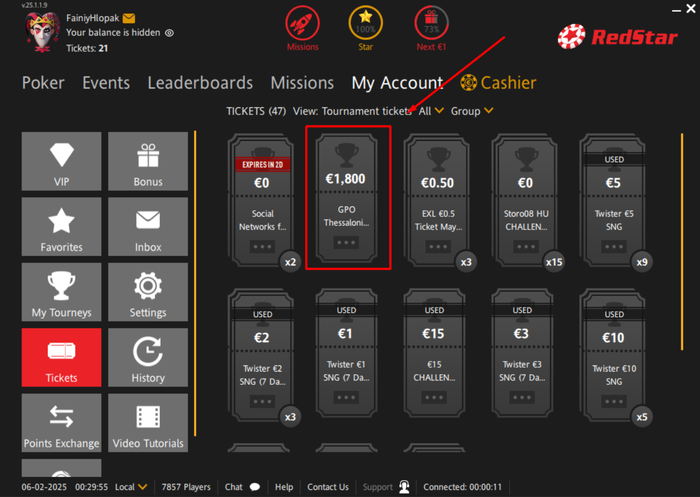Image resolution: width=700 pixels, height=497 pixels.
Task: Expand the Group dropdown
Action: click(x=472, y=111)
